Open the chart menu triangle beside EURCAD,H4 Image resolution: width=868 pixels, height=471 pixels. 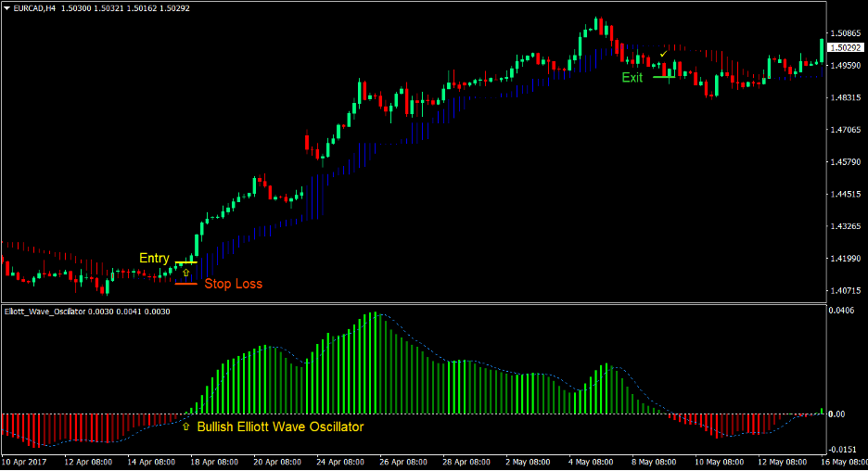(6, 8)
